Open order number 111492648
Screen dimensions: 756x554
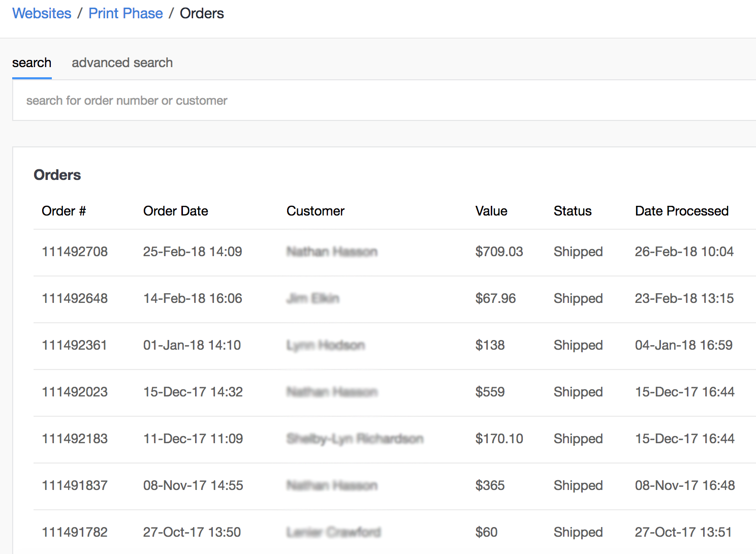[x=75, y=298]
